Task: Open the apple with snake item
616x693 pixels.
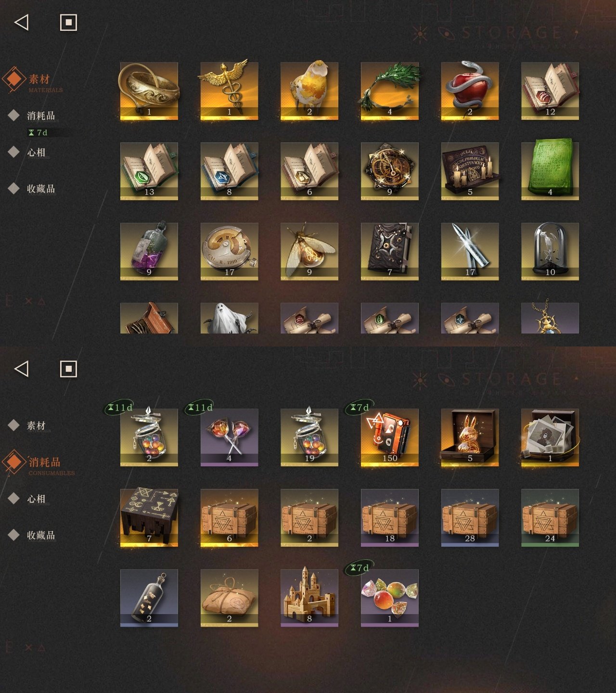Action: [470, 91]
